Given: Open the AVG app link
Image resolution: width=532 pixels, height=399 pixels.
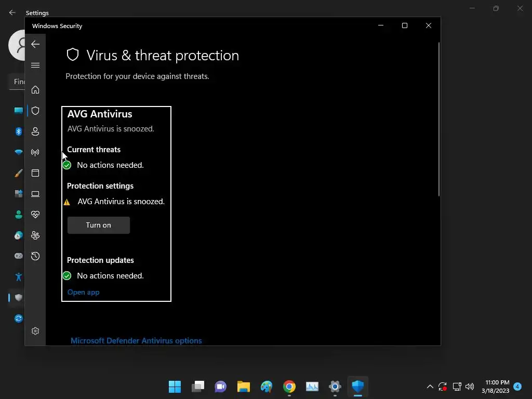Looking at the screenshot, I should tap(84, 292).
